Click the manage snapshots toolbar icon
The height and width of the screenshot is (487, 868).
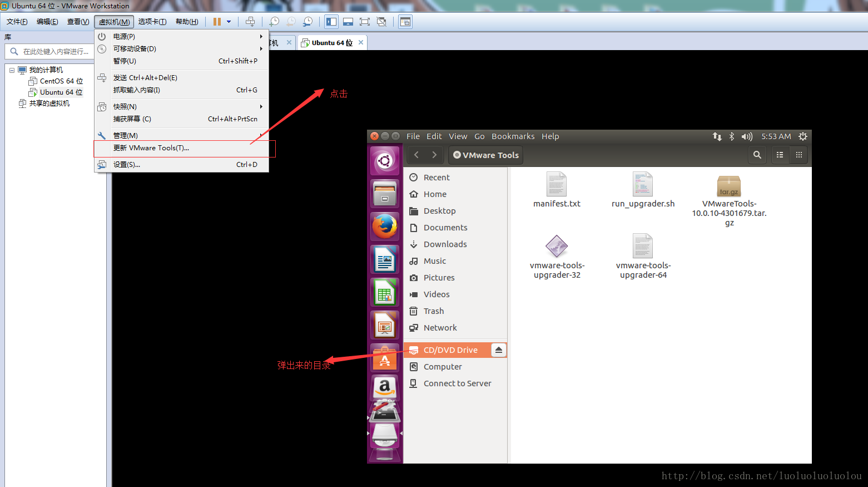(x=307, y=22)
